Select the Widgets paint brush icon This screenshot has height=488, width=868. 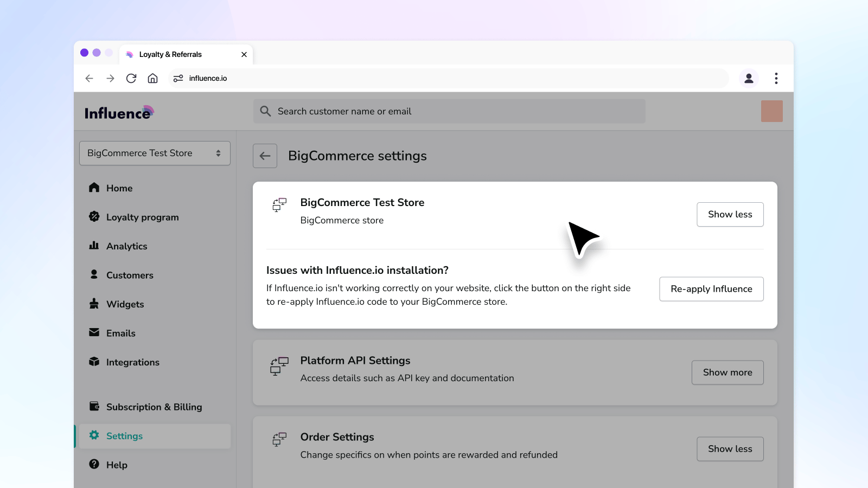tap(94, 304)
